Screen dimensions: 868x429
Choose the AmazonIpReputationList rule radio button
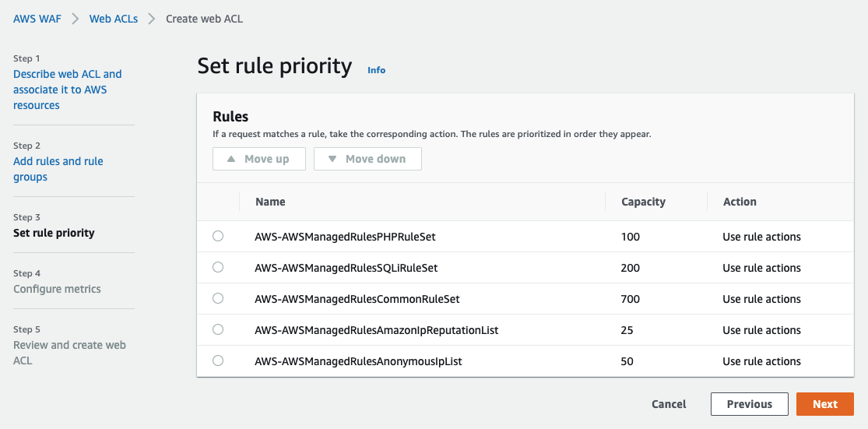pyautogui.click(x=218, y=329)
